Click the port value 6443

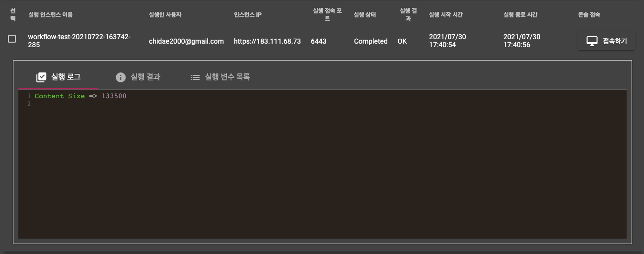[319, 41]
